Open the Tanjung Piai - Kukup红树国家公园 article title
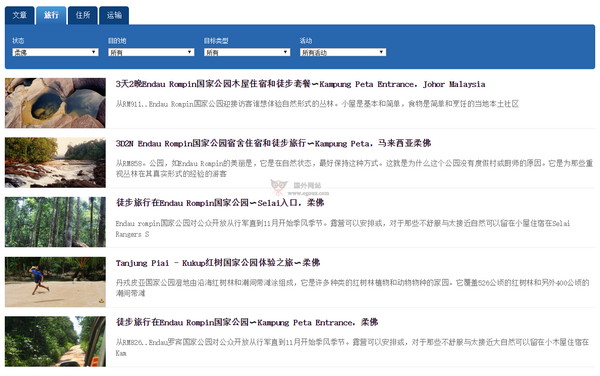 click(x=218, y=263)
